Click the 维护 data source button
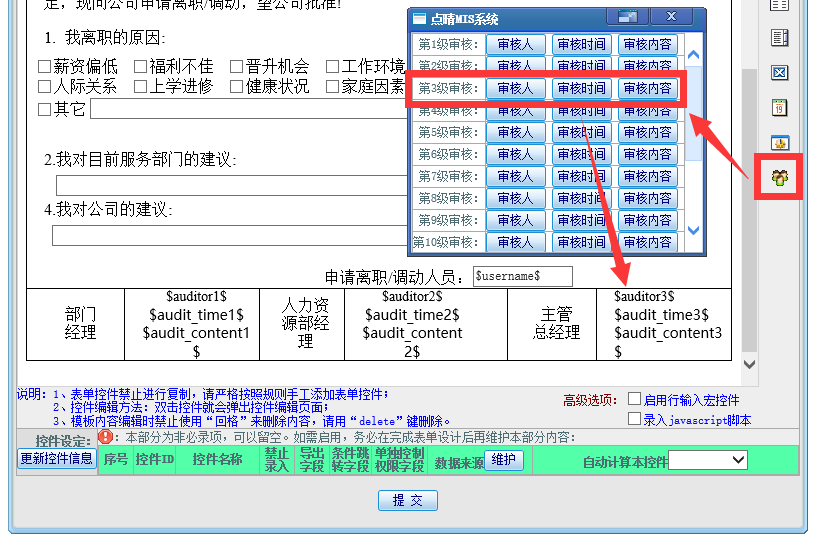 (504, 460)
